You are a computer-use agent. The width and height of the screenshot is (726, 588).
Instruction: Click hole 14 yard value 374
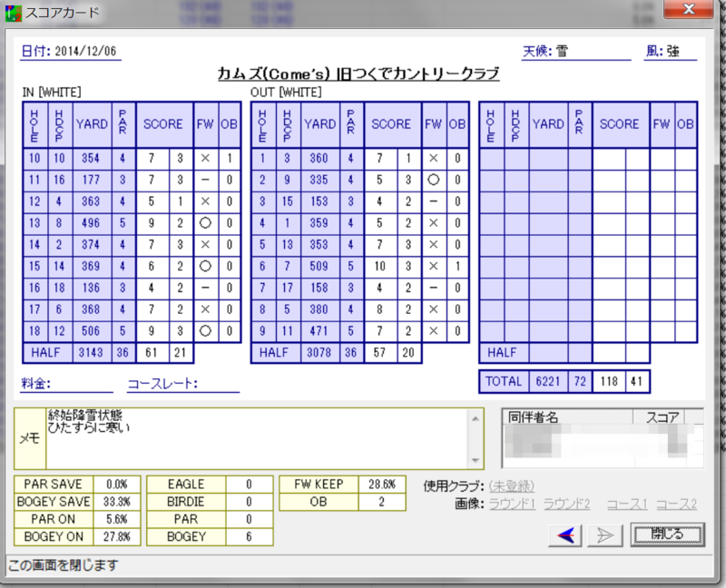92,244
